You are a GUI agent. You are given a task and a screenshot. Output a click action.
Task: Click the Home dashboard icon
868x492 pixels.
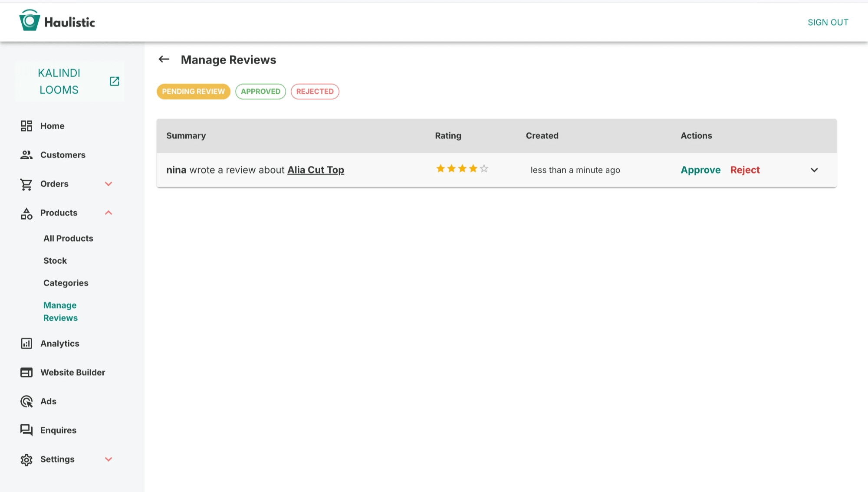(26, 126)
